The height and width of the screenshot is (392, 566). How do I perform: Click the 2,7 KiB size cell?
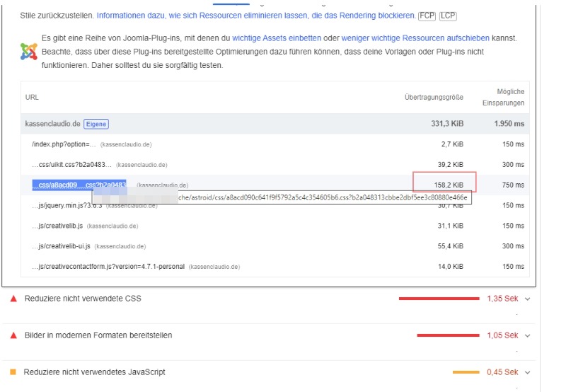tap(452, 144)
